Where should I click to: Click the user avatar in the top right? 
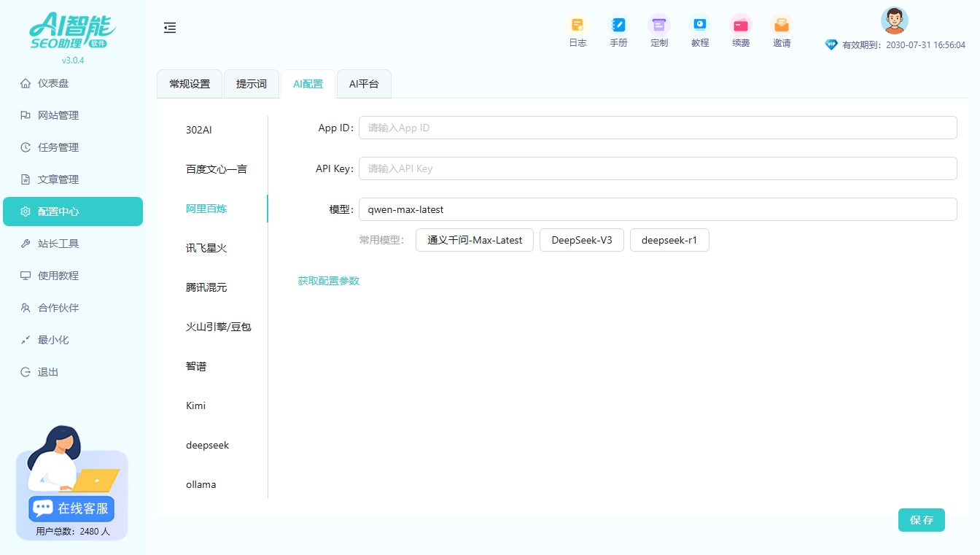click(x=894, y=20)
